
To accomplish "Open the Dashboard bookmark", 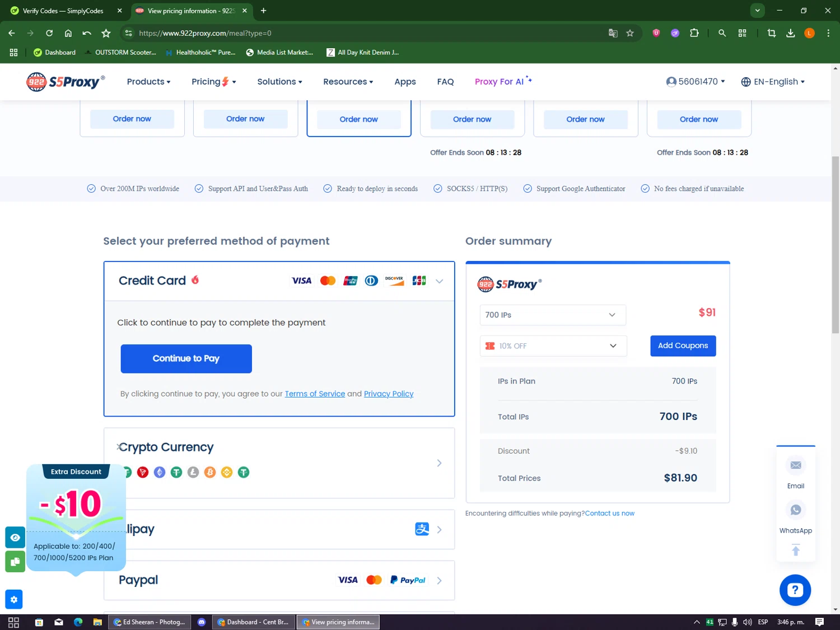I will [x=54, y=53].
